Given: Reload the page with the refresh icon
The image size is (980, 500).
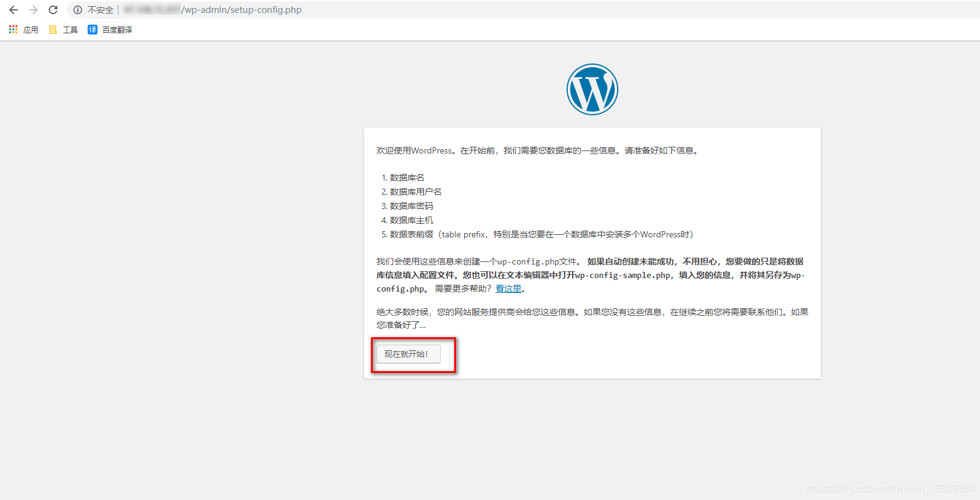Looking at the screenshot, I should [53, 10].
